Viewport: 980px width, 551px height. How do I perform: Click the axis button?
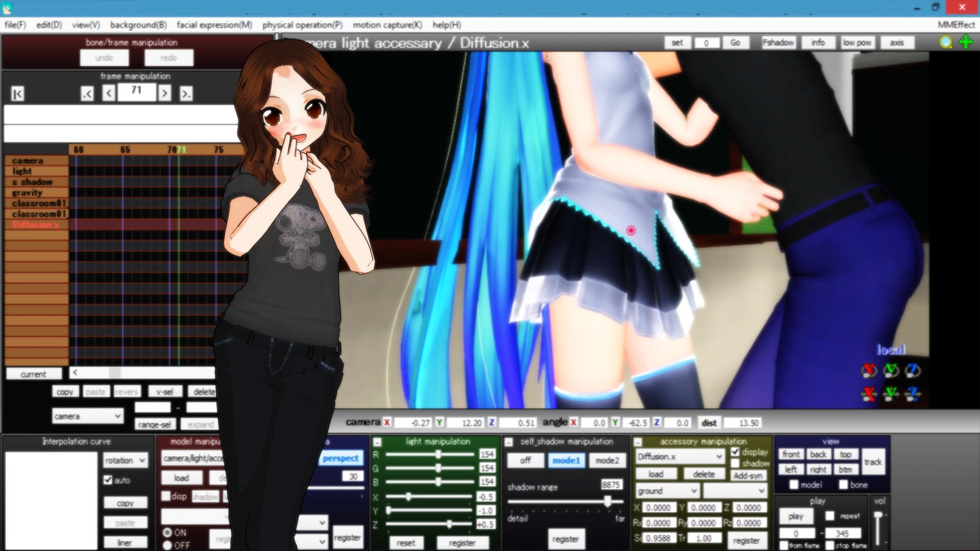(x=897, y=42)
